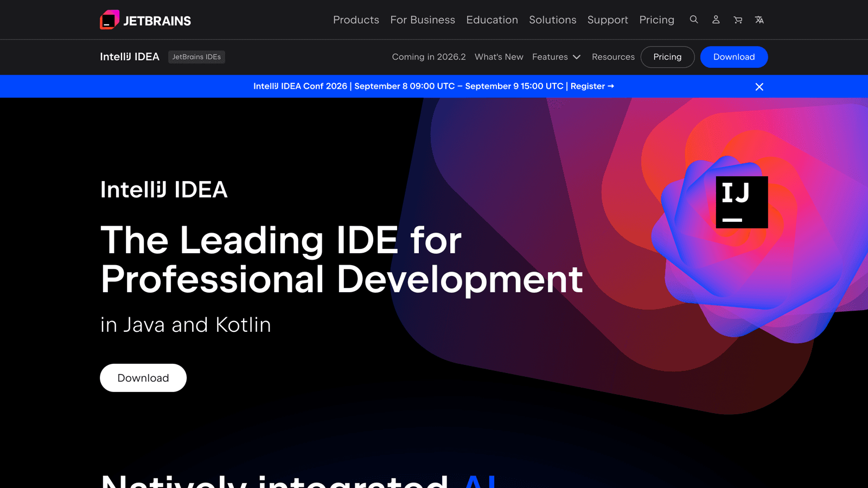The image size is (868, 488).
Task: Open the shopping cart icon
Action: [x=738, y=20]
